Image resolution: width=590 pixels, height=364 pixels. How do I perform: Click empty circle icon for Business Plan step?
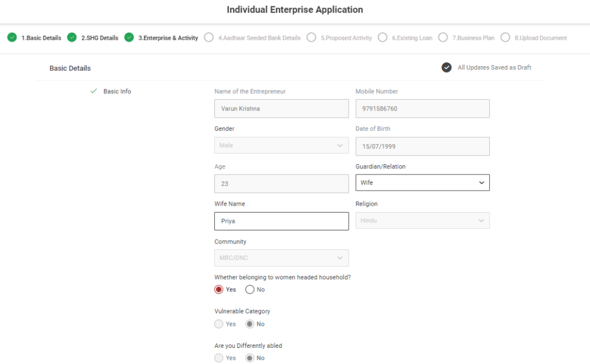443,37
